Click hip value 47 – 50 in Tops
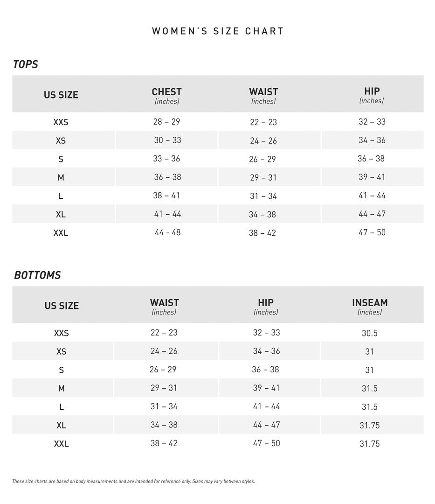Image resolution: width=435 pixels, height=504 pixels. point(372,232)
